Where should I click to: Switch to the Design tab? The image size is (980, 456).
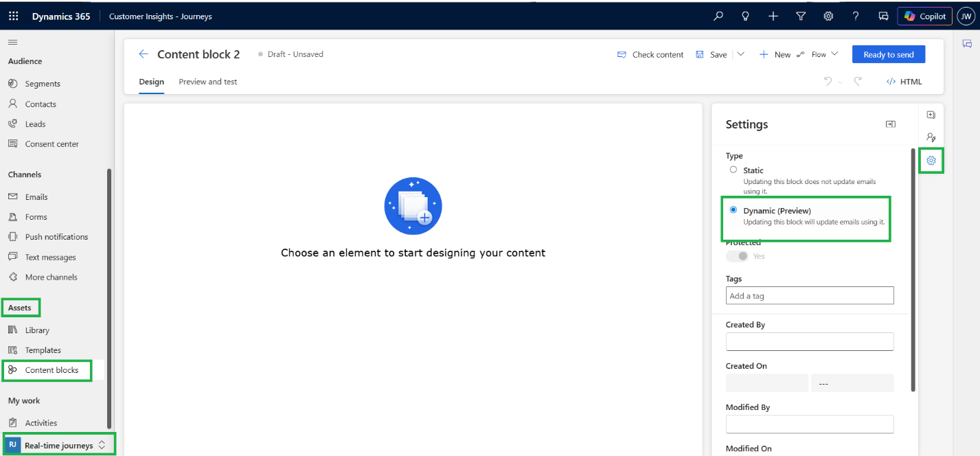(152, 82)
